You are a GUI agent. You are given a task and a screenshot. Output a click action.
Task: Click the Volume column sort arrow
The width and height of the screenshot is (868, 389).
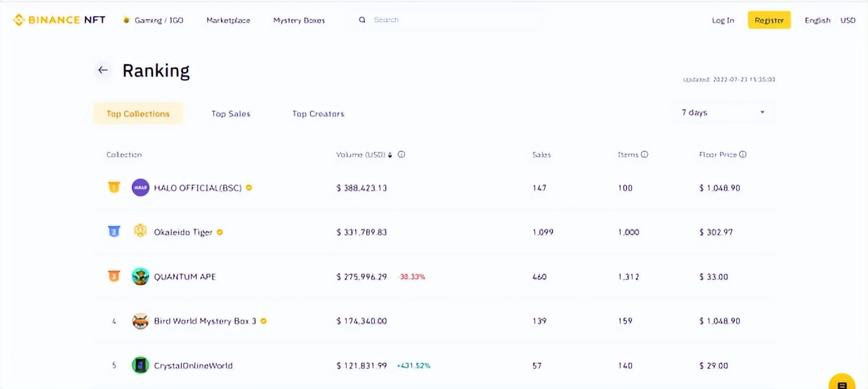tap(390, 155)
